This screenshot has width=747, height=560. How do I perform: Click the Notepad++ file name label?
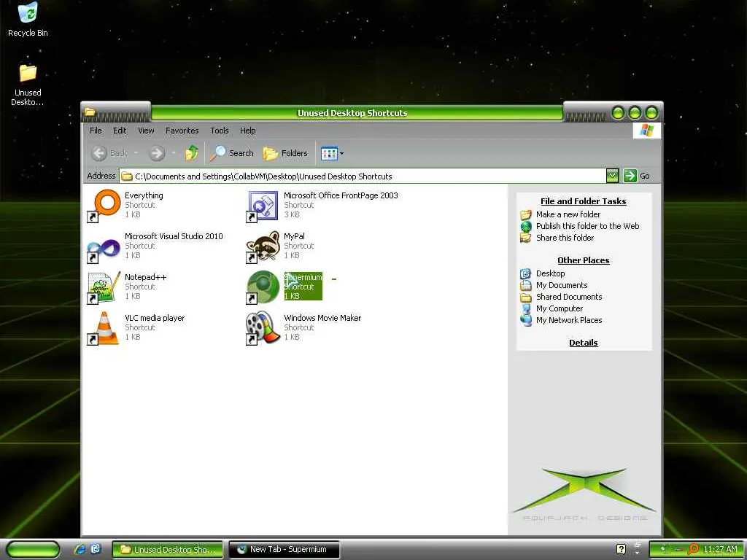tap(146, 276)
